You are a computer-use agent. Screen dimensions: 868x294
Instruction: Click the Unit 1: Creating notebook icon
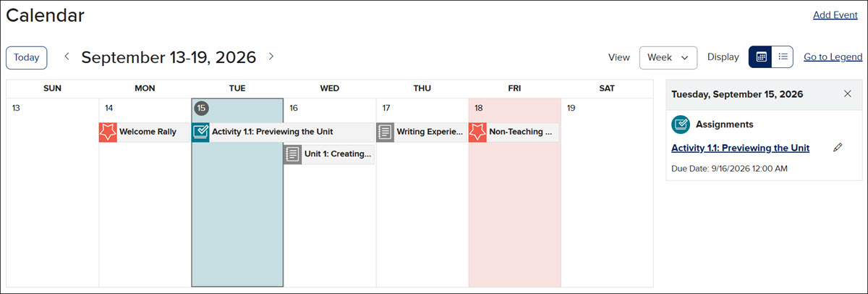tap(293, 154)
